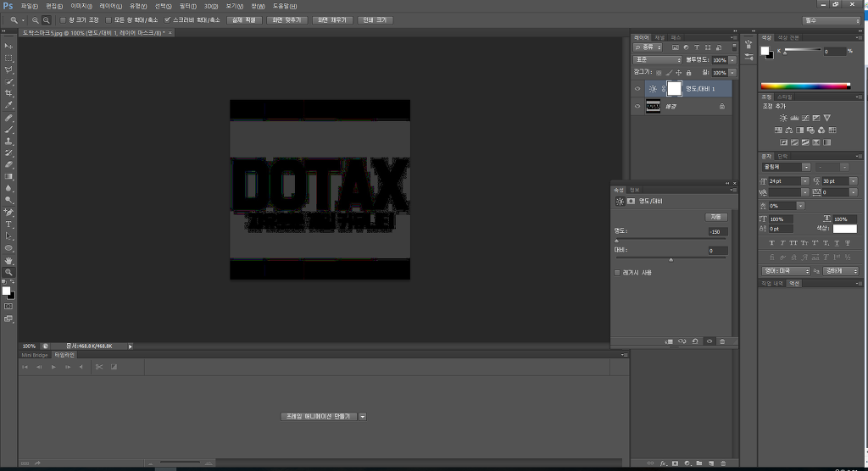Expand the 프레임 애니메이션 만들기 dropdown arrow
The width and height of the screenshot is (868, 471).
pyautogui.click(x=363, y=417)
